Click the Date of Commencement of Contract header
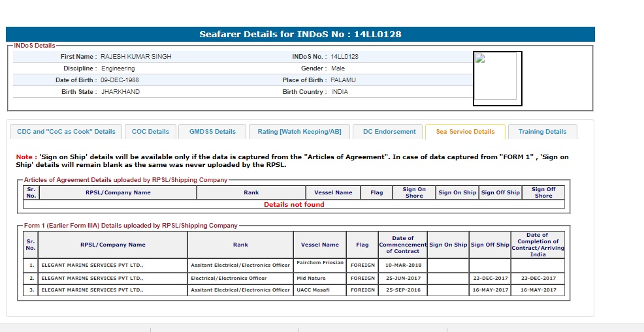The image size is (644, 332). click(x=403, y=245)
